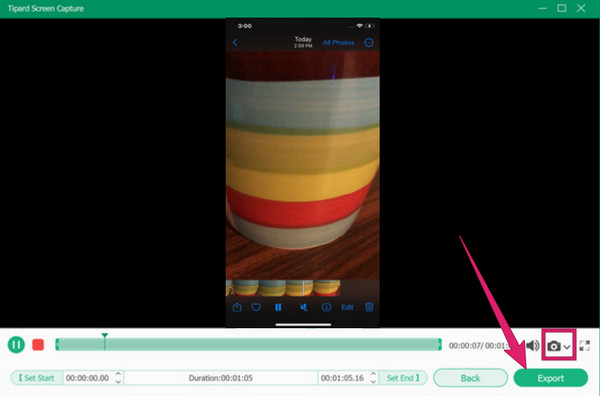This screenshot has width=600, height=396.
Task: Take a snapshot with the camera icon
Action: tap(554, 346)
